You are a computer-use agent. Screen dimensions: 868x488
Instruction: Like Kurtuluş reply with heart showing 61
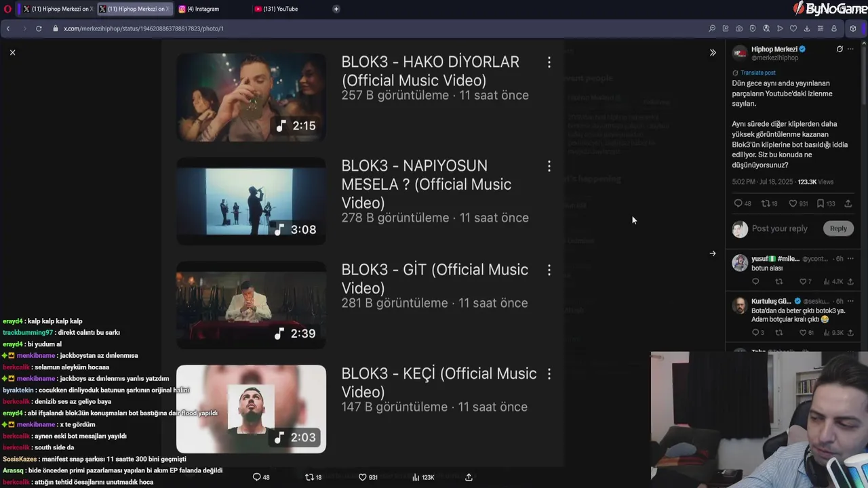[x=806, y=333]
